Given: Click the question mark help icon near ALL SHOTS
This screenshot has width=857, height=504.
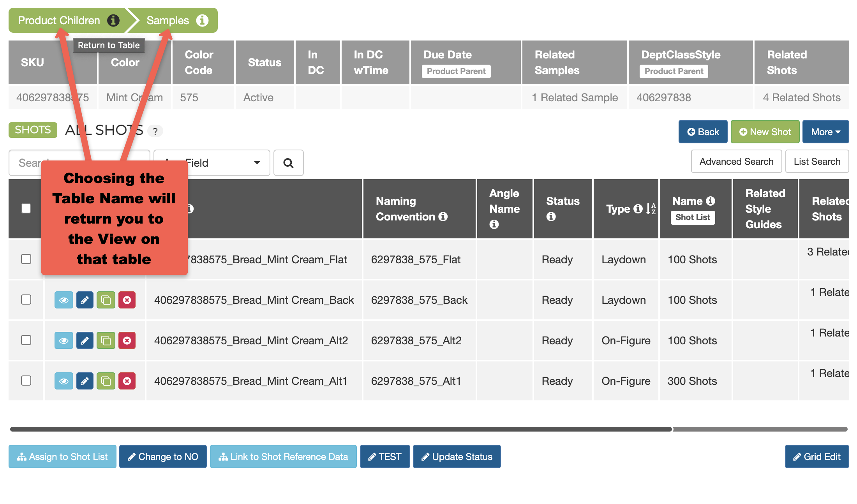Looking at the screenshot, I should tap(155, 131).
